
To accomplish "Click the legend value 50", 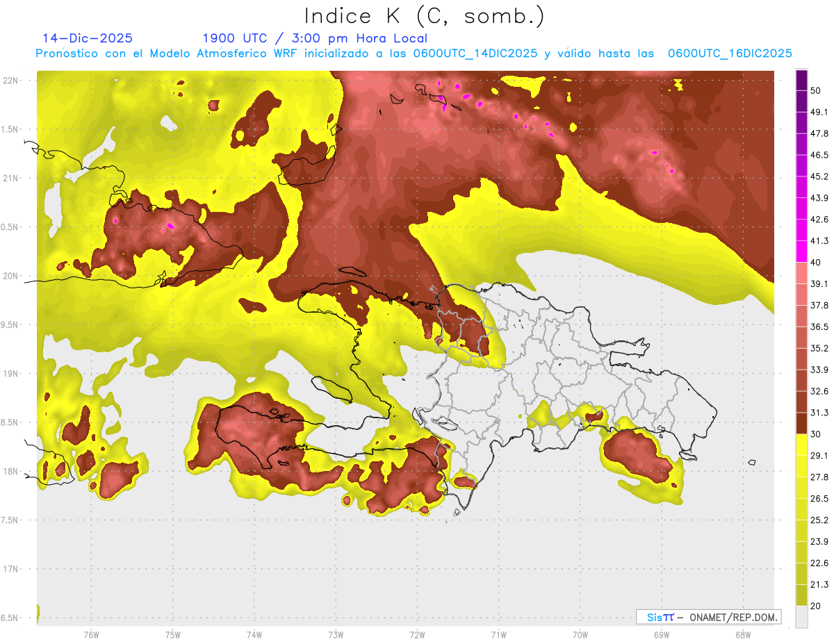I will 815,90.
